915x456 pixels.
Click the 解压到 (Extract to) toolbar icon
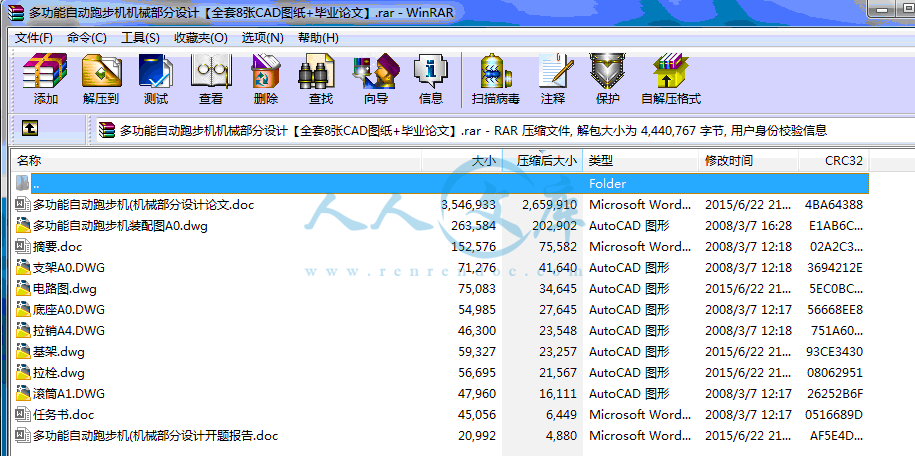pos(101,71)
